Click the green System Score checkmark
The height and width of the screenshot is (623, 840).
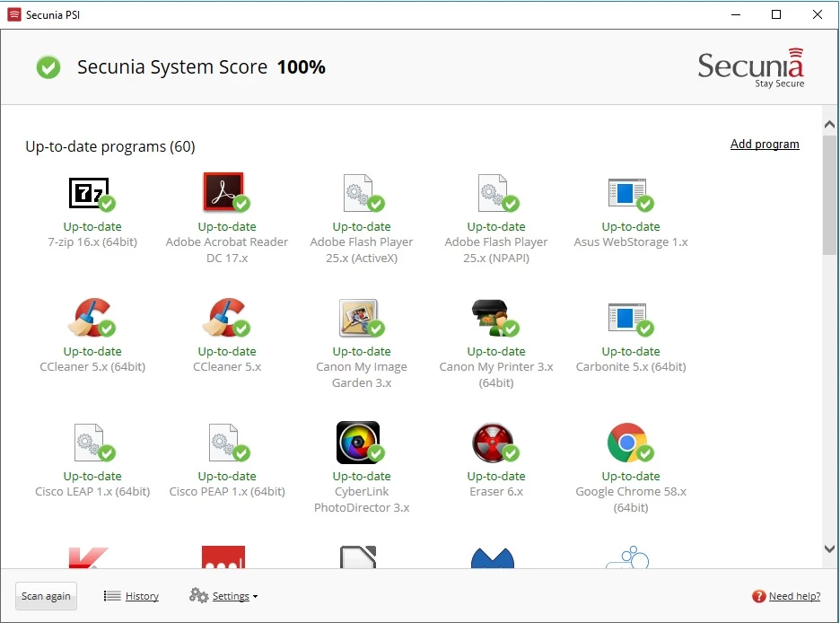[x=48, y=67]
